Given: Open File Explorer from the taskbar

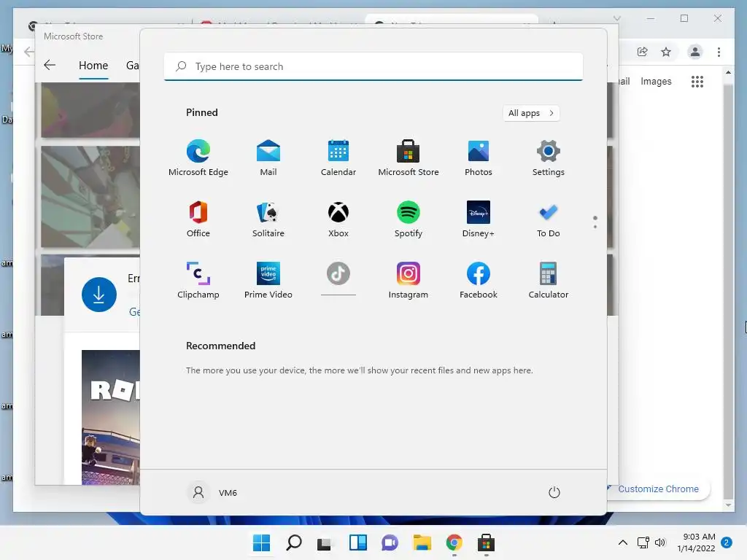Looking at the screenshot, I should coord(422,542).
